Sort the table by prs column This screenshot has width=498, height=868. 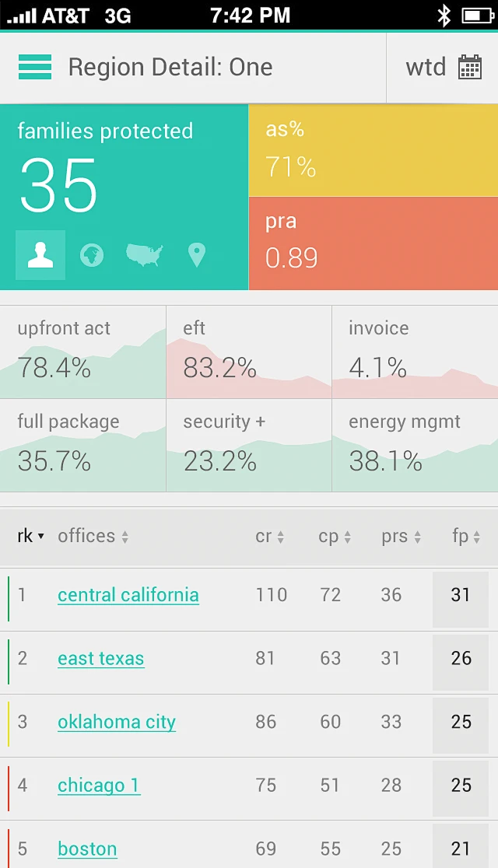pos(401,537)
